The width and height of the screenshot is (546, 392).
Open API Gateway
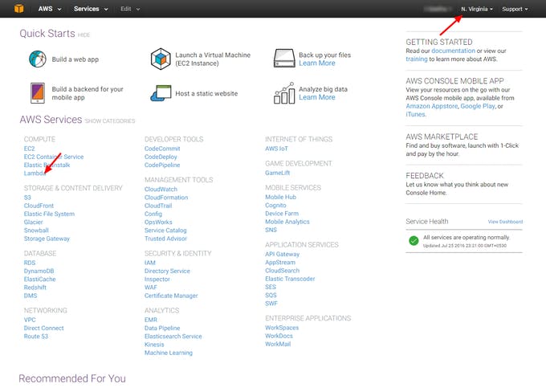282,254
